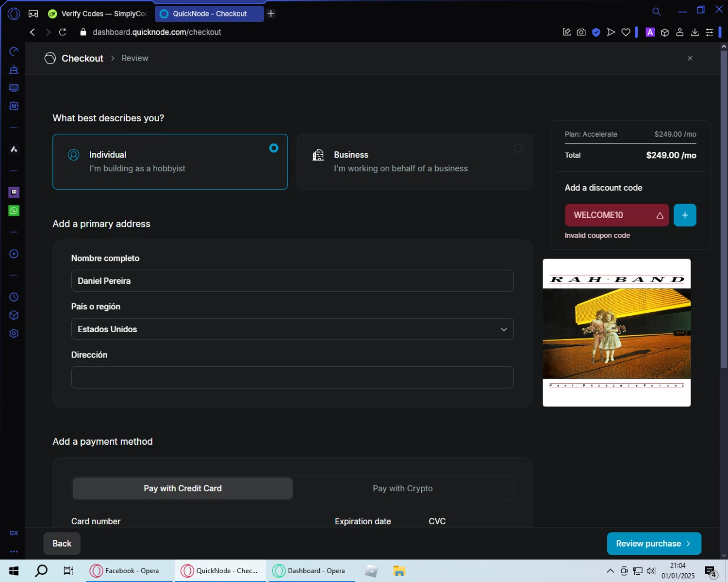Image resolution: width=728 pixels, height=582 pixels.
Task: Click Review purchase button
Action: coord(654,544)
